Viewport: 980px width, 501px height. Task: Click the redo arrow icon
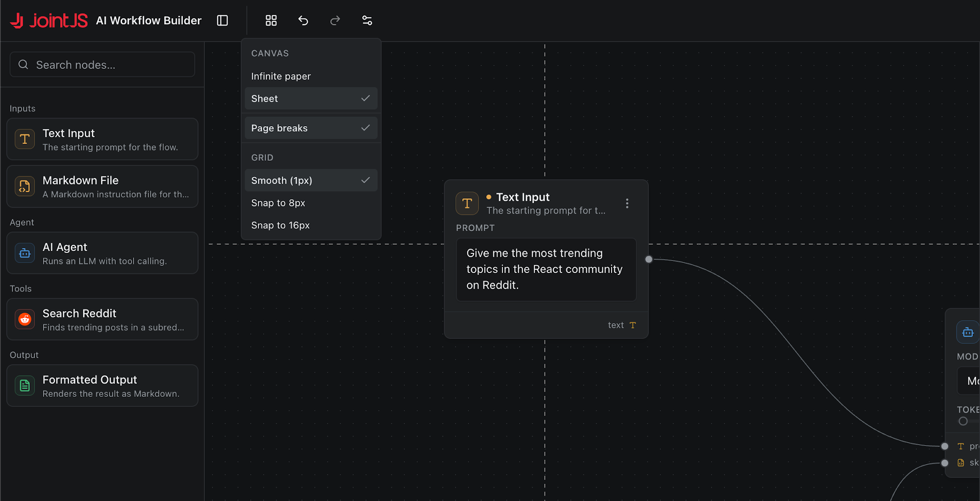(335, 21)
